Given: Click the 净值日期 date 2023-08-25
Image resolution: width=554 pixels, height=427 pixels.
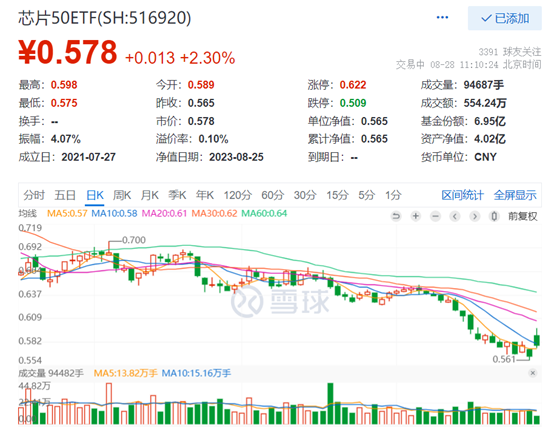Looking at the screenshot, I should pos(236,157).
